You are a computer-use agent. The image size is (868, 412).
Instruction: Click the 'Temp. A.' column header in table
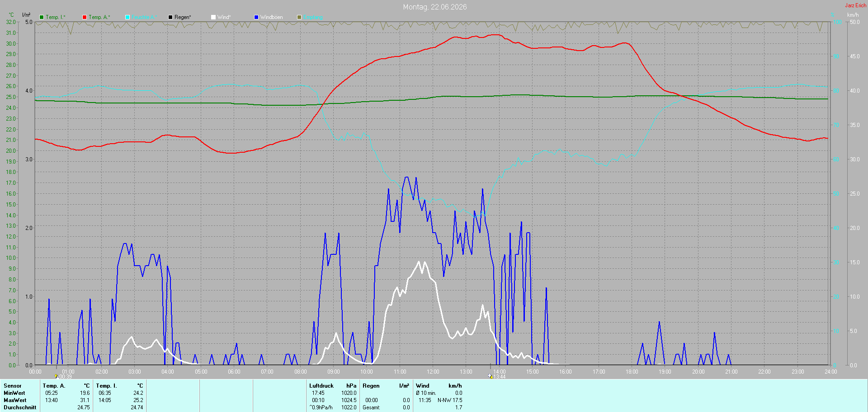(x=54, y=386)
